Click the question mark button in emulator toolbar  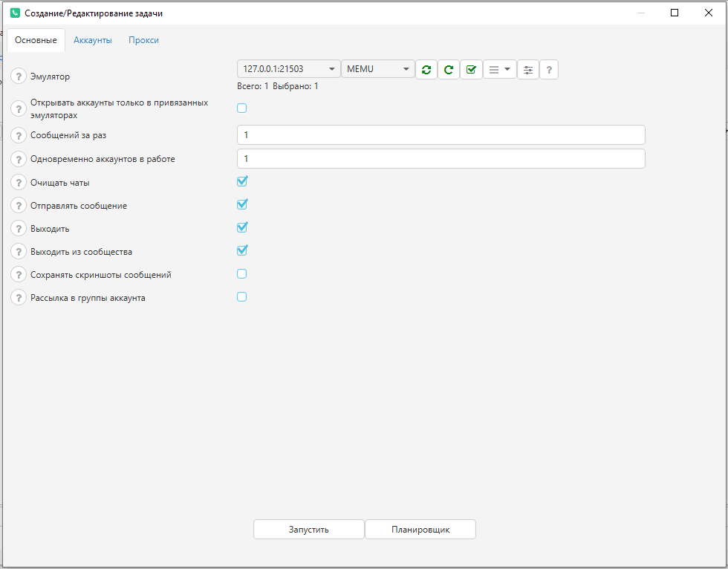pyautogui.click(x=549, y=70)
